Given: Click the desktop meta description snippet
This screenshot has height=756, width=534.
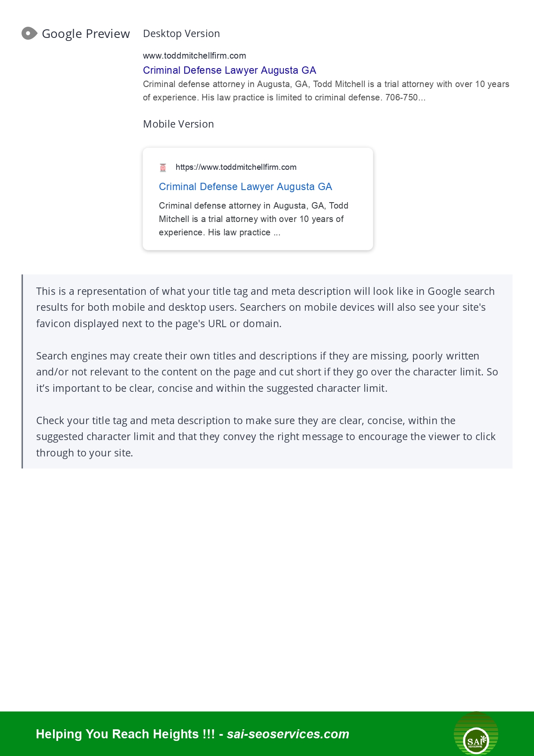Looking at the screenshot, I should click(x=326, y=91).
